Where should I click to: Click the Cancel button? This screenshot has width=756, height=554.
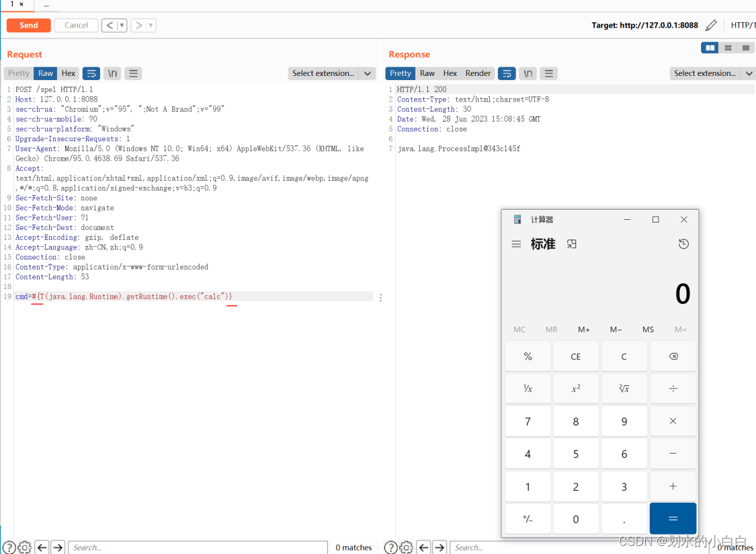pyautogui.click(x=76, y=25)
